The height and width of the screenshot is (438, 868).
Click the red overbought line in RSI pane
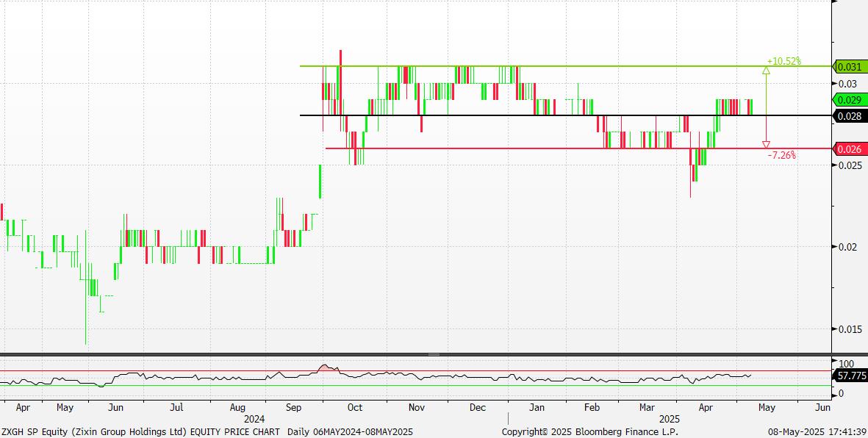point(415,371)
